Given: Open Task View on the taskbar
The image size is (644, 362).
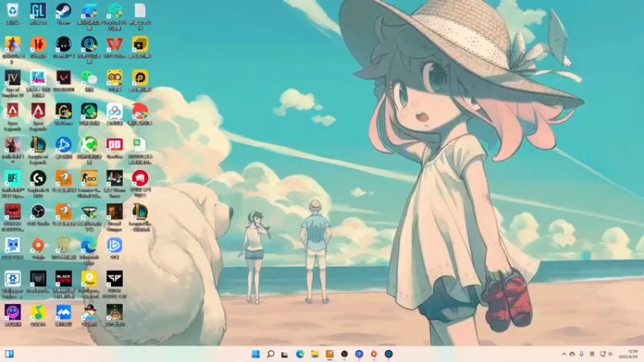Looking at the screenshot, I should click(285, 354).
